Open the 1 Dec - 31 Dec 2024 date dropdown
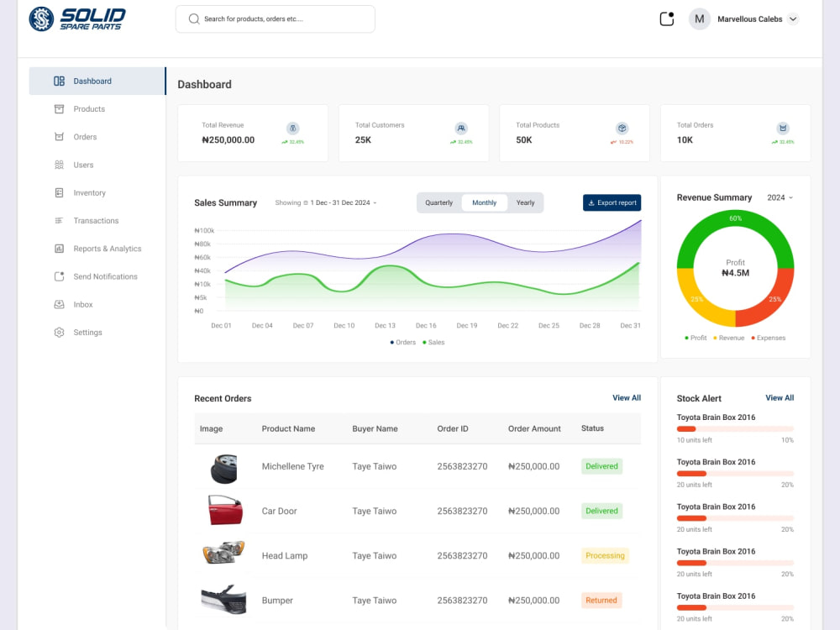The width and height of the screenshot is (840, 630). pyautogui.click(x=343, y=202)
